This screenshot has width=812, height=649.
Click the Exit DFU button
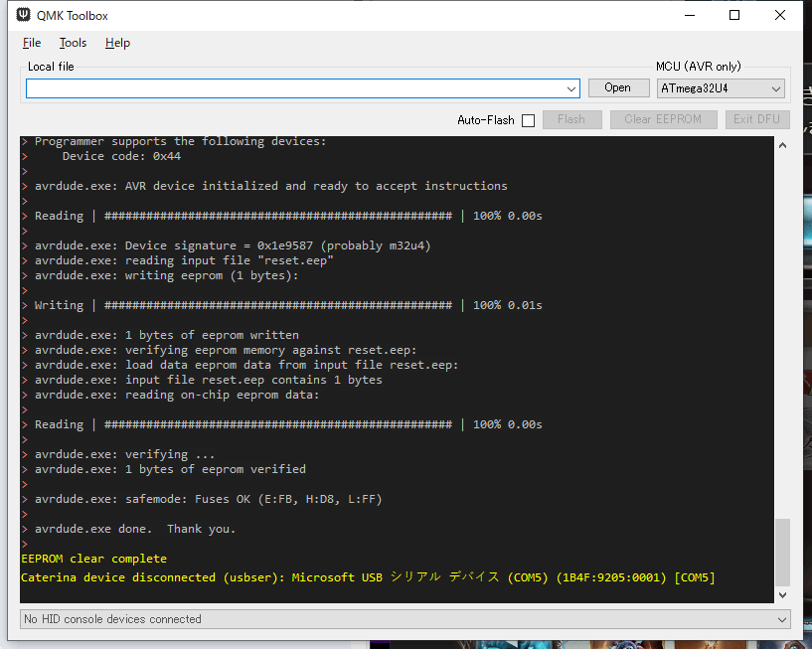tap(756, 119)
